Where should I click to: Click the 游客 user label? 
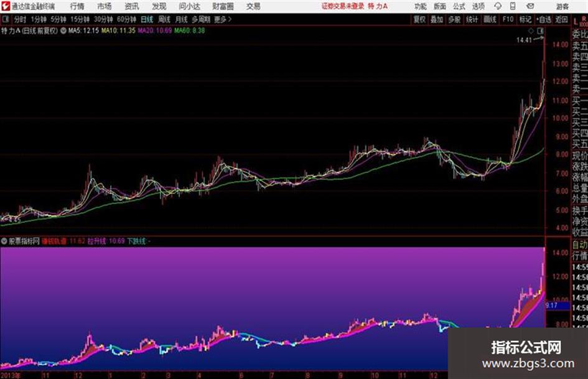(562, 6)
